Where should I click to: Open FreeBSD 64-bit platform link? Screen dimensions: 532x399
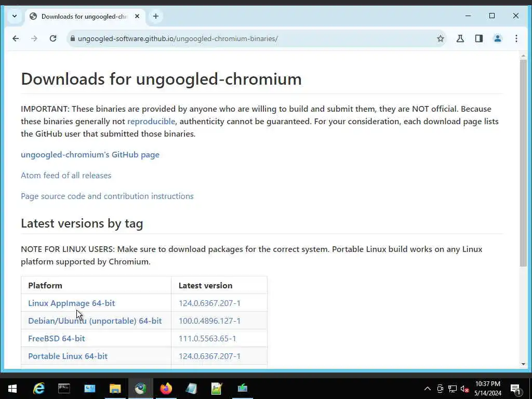57,338
